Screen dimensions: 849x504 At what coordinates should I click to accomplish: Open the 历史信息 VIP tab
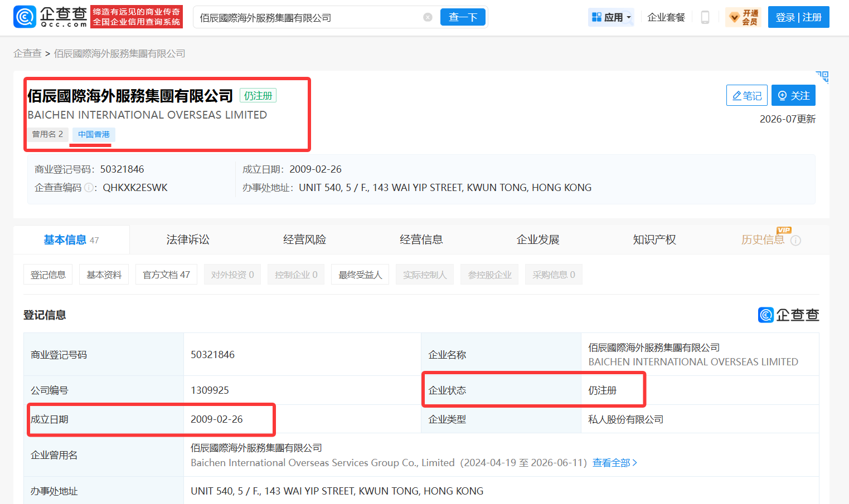coord(763,239)
